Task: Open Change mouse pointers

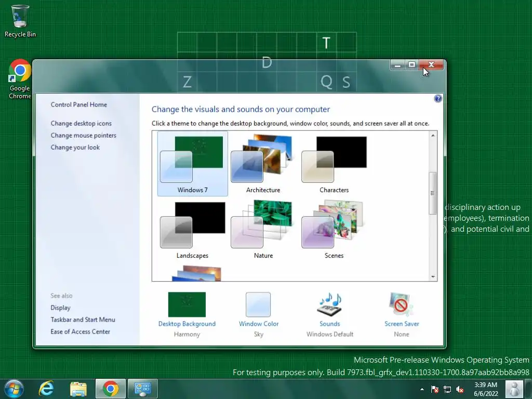Action: click(x=84, y=135)
